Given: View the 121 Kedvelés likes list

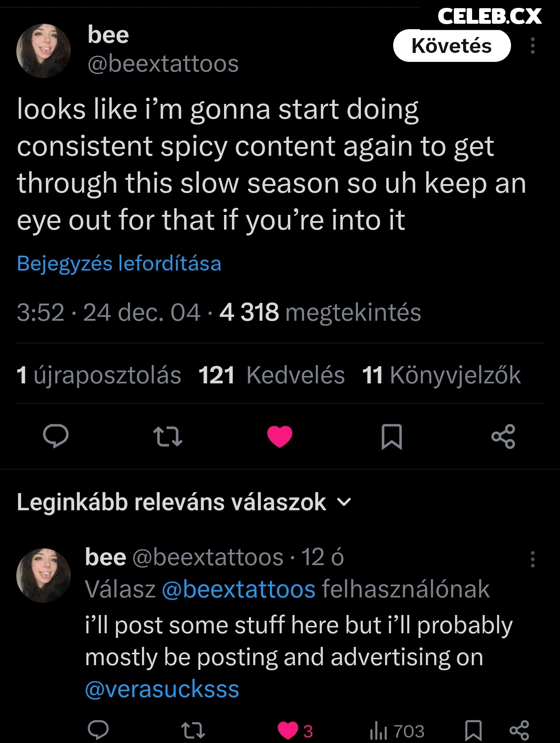Looking at the screenshot, I should tap(271, 375).
